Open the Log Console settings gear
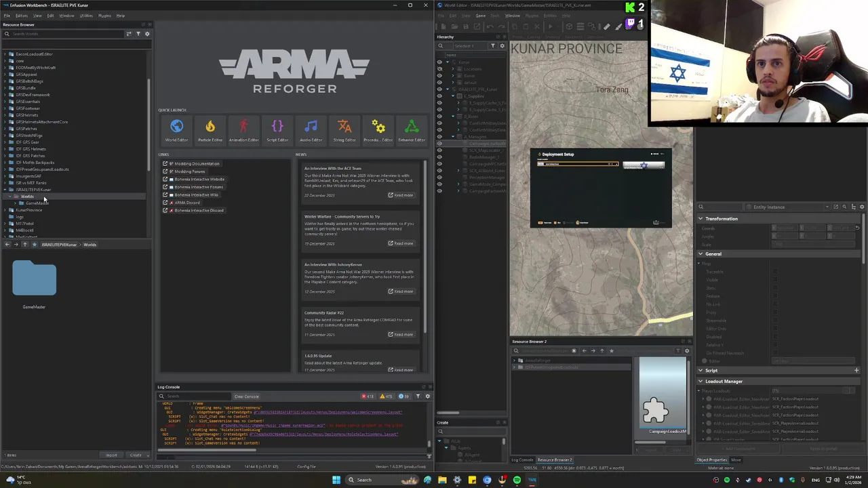The image size is (868, 488). [427, 396]
